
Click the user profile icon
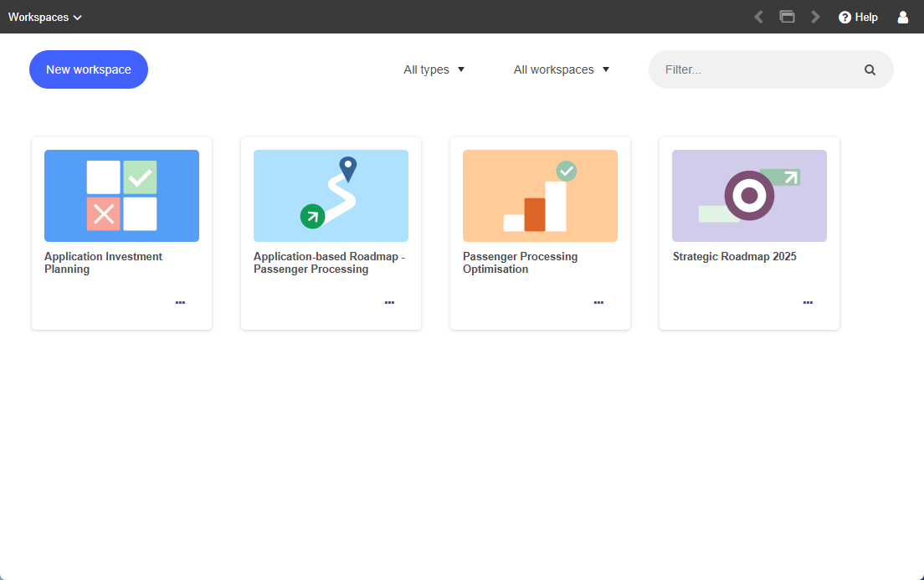pyautogui.click(x=902, y=17)
